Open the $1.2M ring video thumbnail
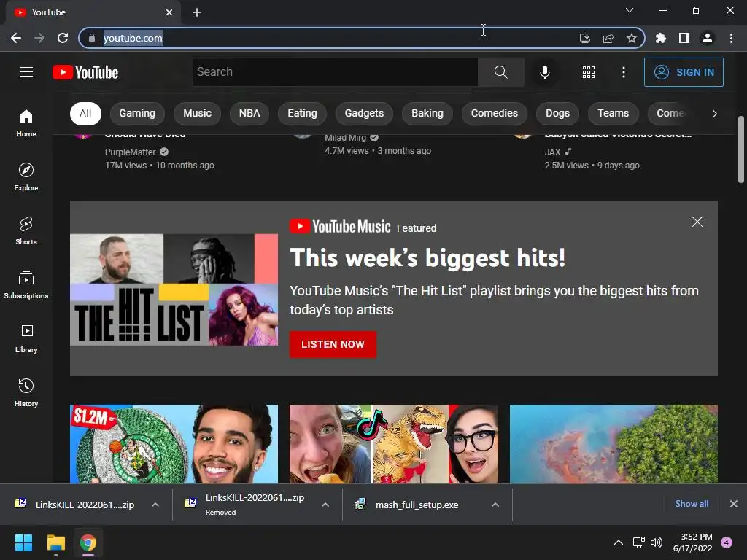Image resolution: width=747 pixels, height=560 pixels. click(174, 444)
